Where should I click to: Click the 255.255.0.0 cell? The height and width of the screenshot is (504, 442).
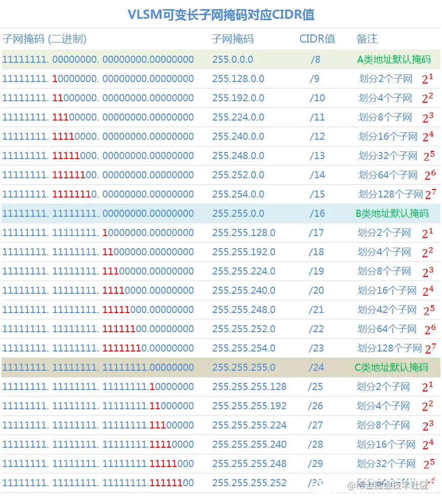click(x=238, y=213)
